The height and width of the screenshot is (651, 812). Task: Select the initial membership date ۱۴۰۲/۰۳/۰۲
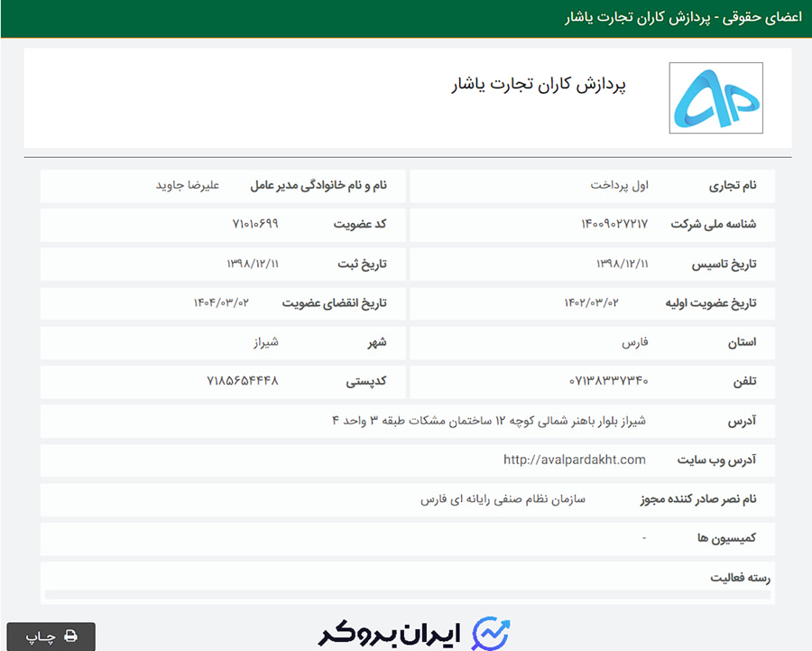click(x=591, y=302)
